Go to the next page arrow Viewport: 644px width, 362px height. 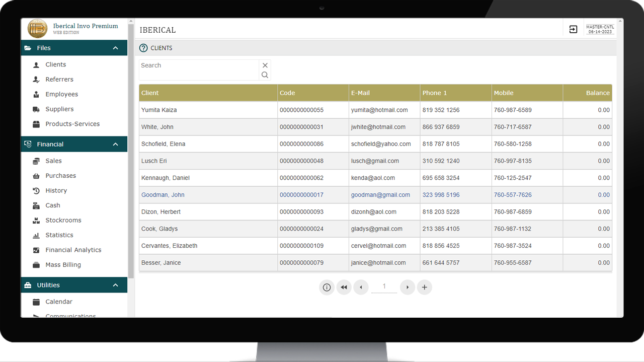[x=407, y=287]
